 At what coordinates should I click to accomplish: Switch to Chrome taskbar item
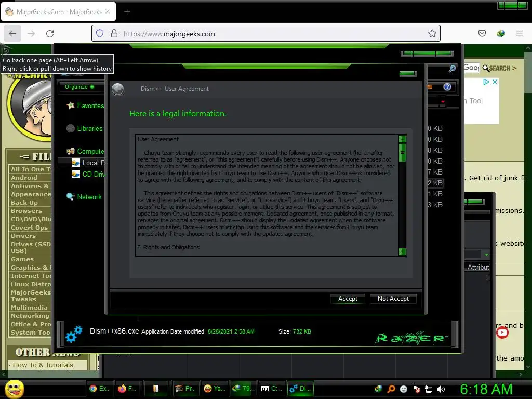(x=100, y=389)
